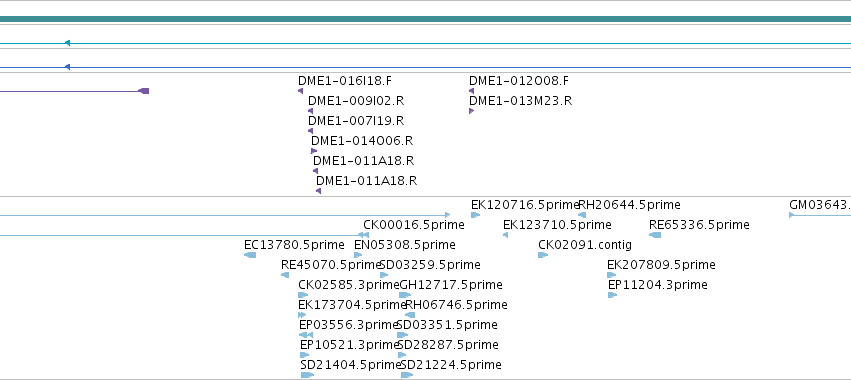Select the EK123710.5prime EST label
Image resolution: width=851 pixels, height=380 pixels.
point(557,225)
